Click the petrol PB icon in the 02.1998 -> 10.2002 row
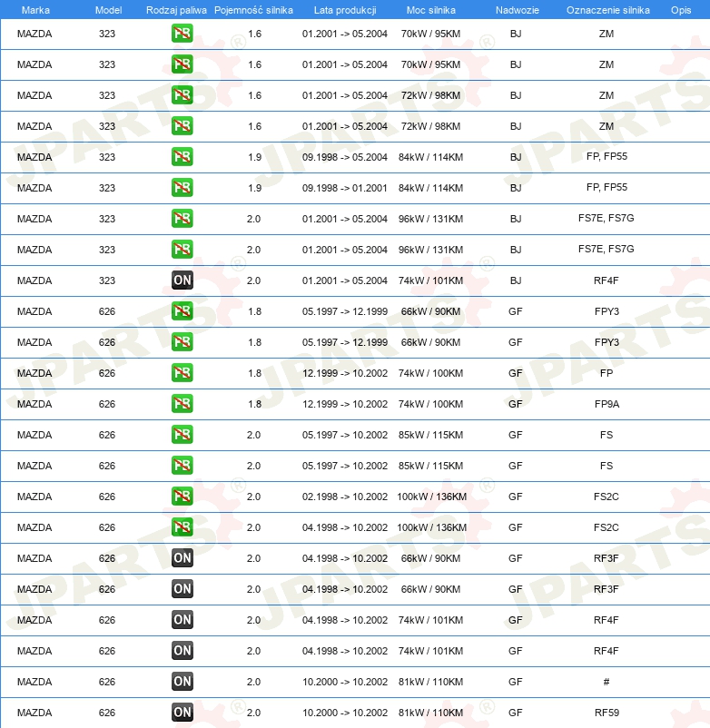 [182, 496]
